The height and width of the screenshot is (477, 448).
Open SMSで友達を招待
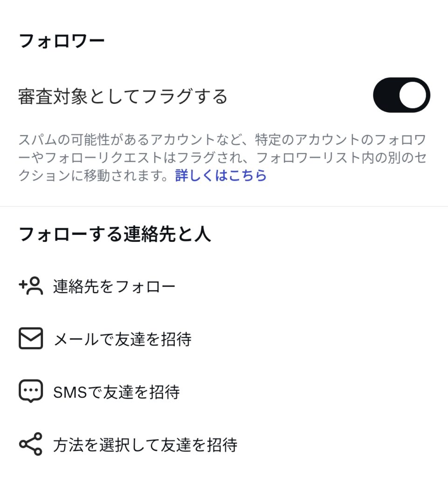click(117, 392)
